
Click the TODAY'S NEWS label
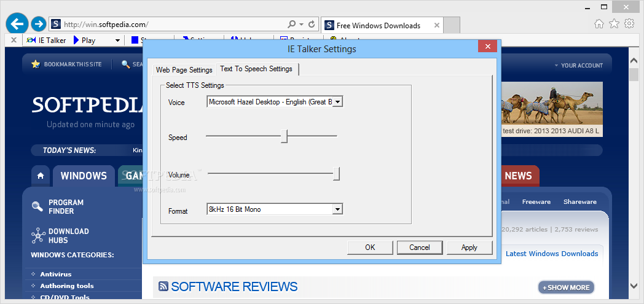(69, 150)
